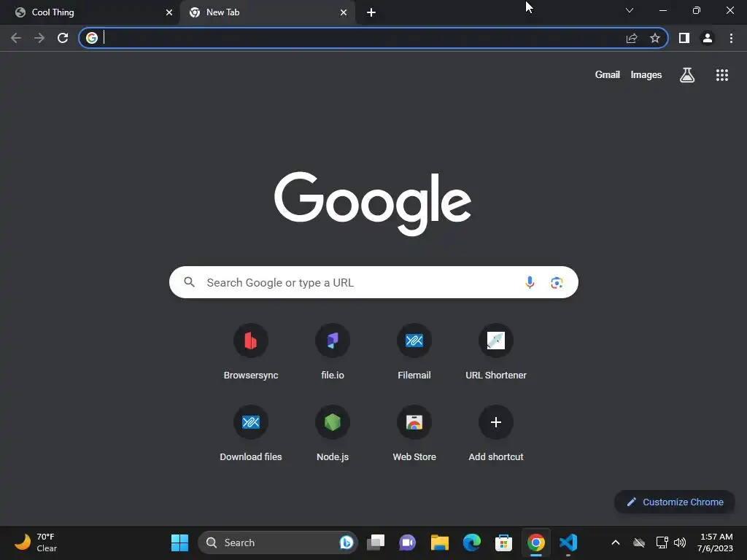The width and height of the screenshot is (747, 560).
Task: Click the taskbar Search box
Action: (x=277, y=542)
